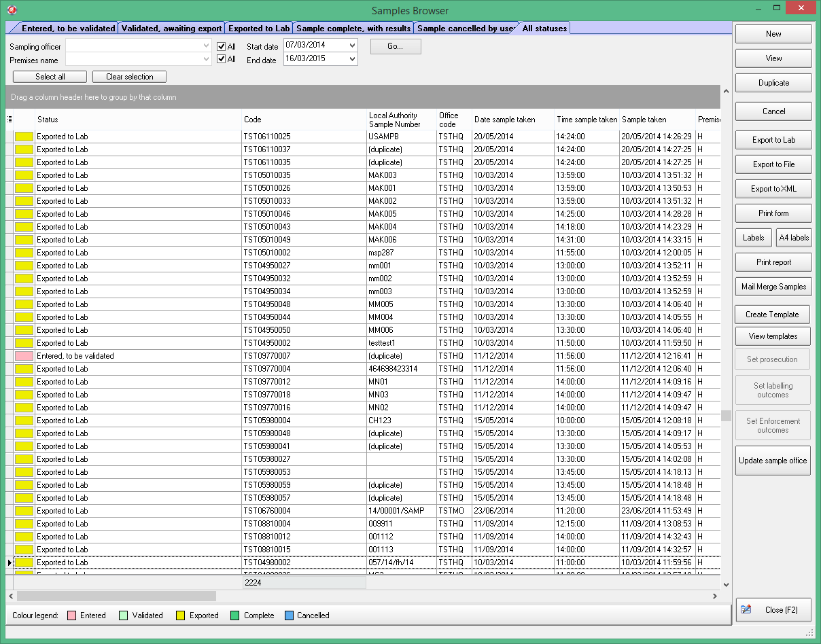Click the yellow Exported legend swatch
821x644 pixels.
(x=180, y=615)
